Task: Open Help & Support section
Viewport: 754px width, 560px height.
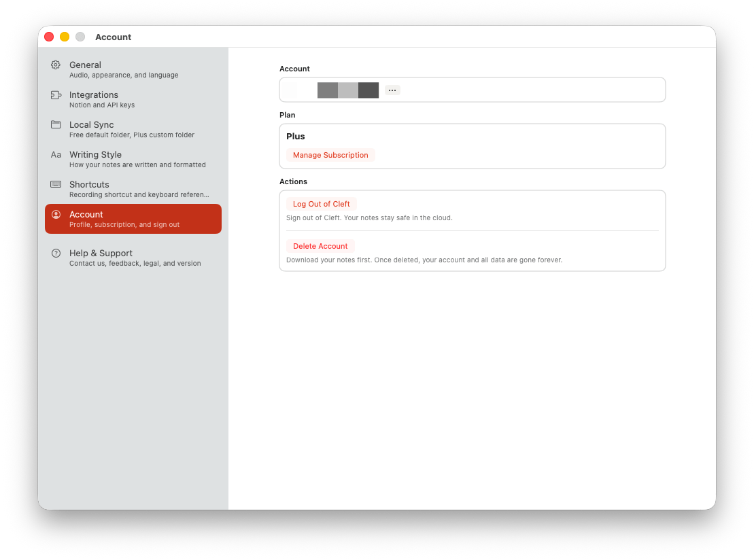Action: tap(133, 258)
